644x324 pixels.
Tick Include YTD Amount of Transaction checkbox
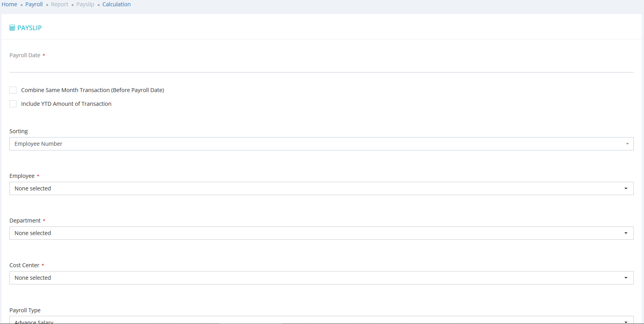tap(13, 104)
